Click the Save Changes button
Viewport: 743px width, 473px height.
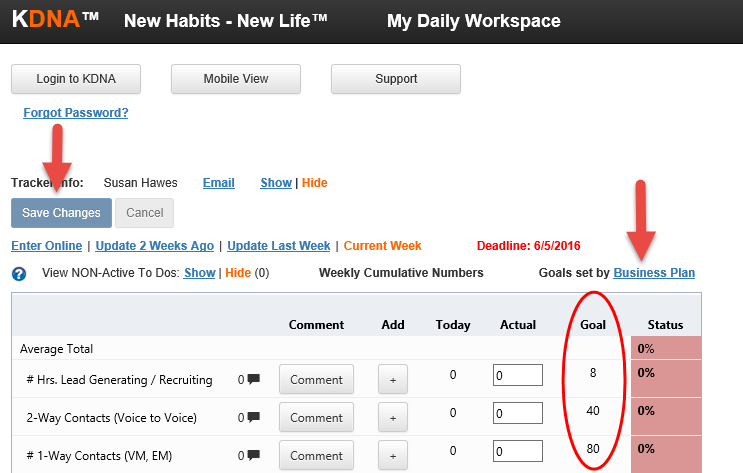click(61, 213)
